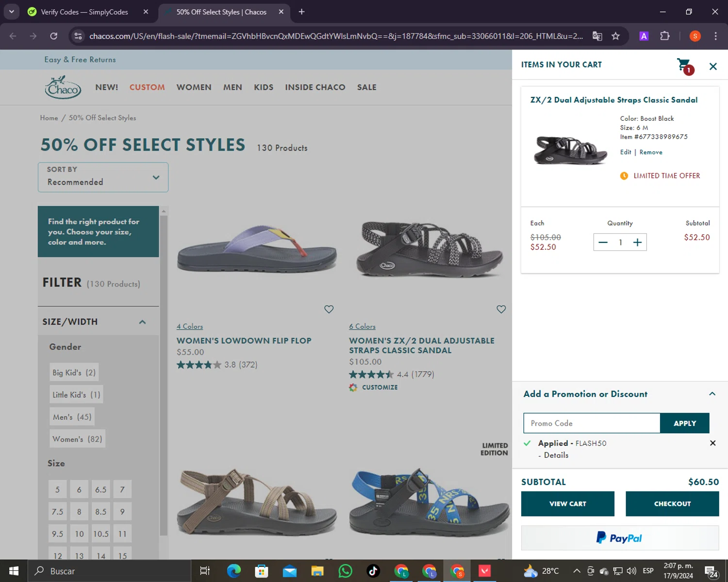Open the 4 Colors link
Viewport: 728px width, 582px height.
pyautogui.click(x=190, y=326)
